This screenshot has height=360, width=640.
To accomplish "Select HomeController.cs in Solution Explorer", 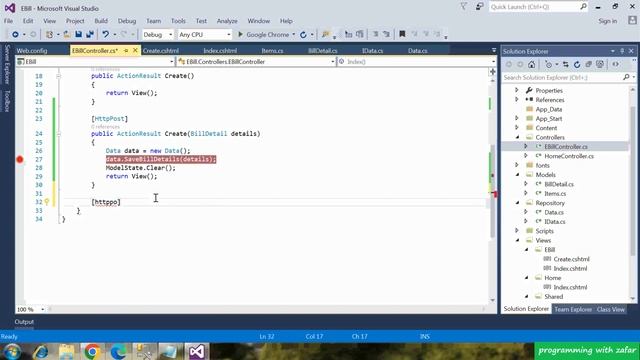I will [x=569, y=156].
